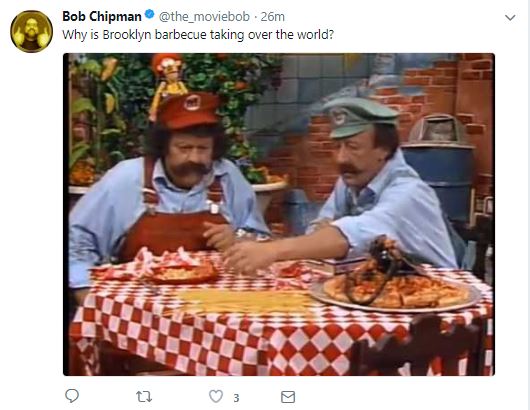Like the tweet with the heart icon

tap(216, 396)
